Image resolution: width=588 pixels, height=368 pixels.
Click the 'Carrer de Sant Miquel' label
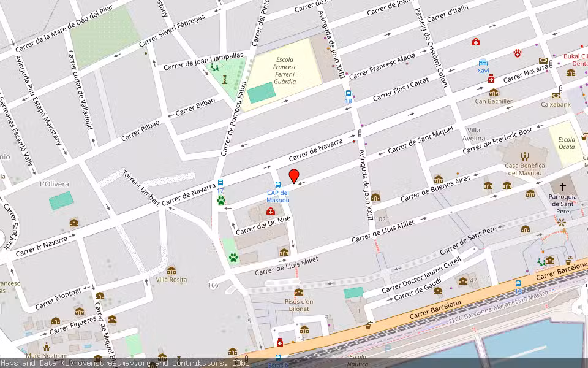pos(421,140)
